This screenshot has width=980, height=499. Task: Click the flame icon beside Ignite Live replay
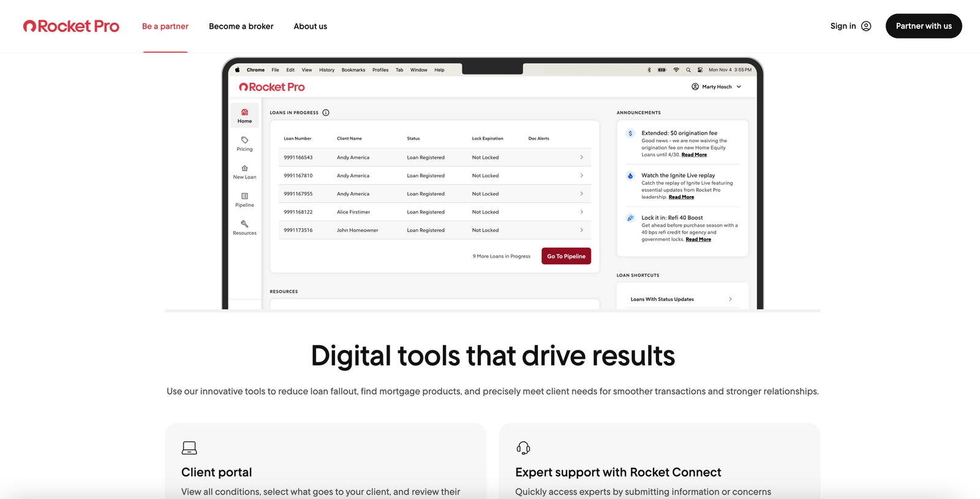[x=630, y=176]
